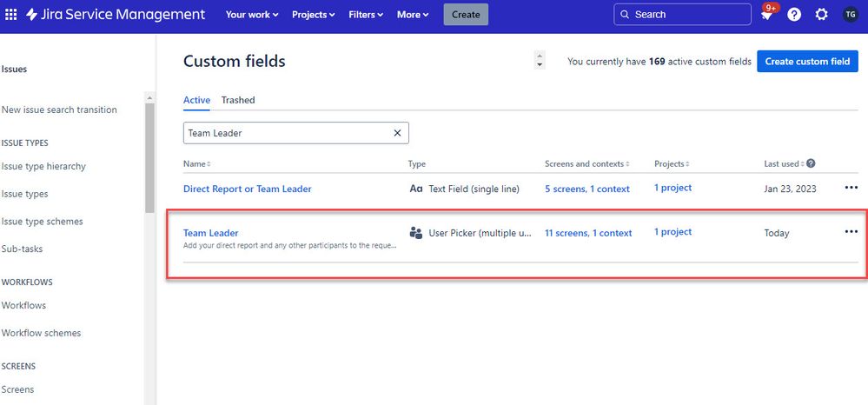Click Create custom field button
This screenshot has width=868, height=405.
(807, 62)
